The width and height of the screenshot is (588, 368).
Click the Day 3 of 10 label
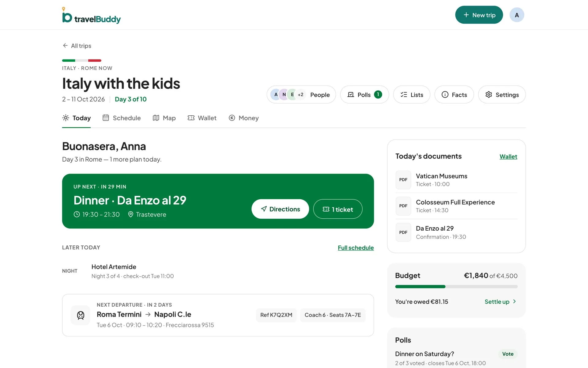(x=130, y=99)
